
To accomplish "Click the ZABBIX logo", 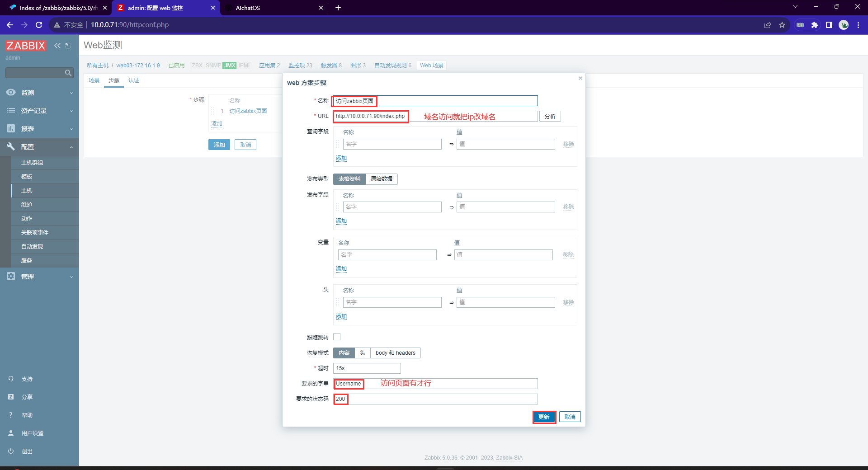I will tap(26, 46).
